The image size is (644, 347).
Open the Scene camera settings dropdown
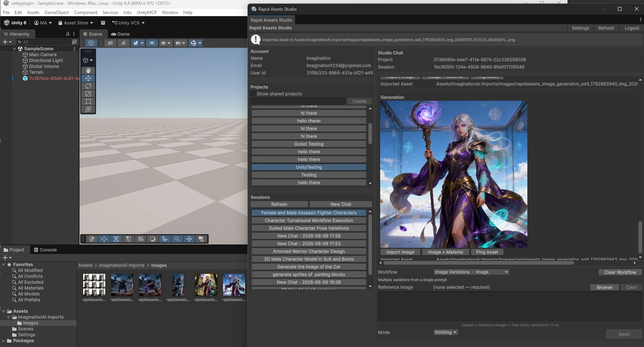[x=180, y=43]
